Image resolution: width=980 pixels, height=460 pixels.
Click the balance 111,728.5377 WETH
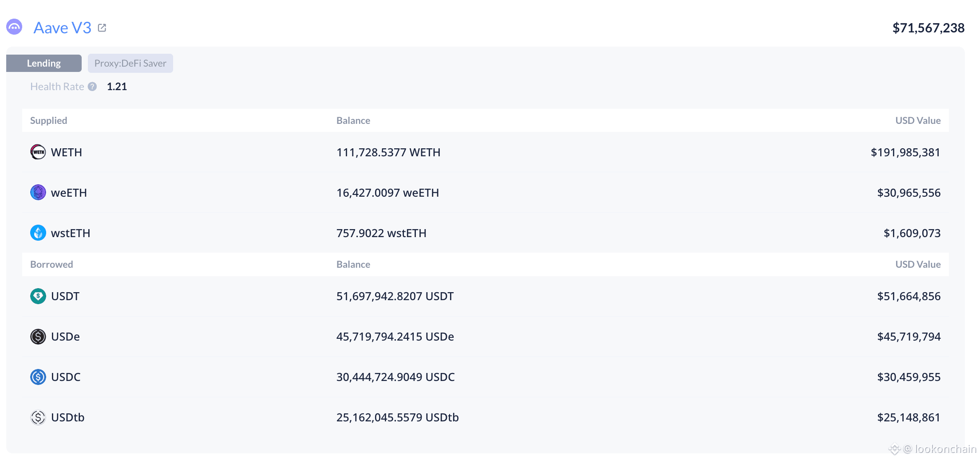tap(388, 152)
